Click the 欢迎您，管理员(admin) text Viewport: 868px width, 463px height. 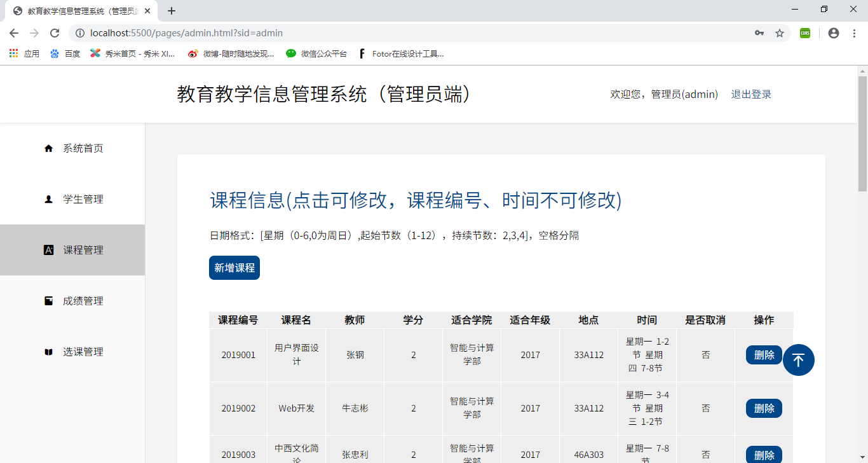(664, 94)
